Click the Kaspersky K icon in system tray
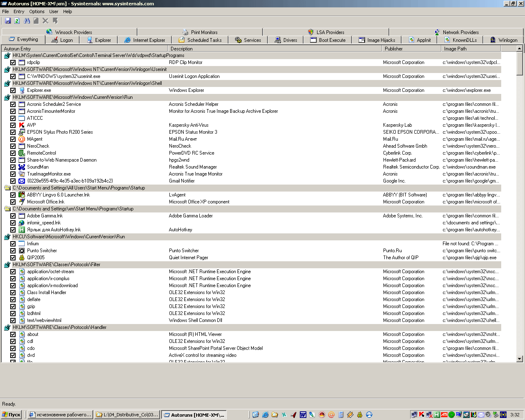Screen dimensions: 525x420 coord(422,415)
